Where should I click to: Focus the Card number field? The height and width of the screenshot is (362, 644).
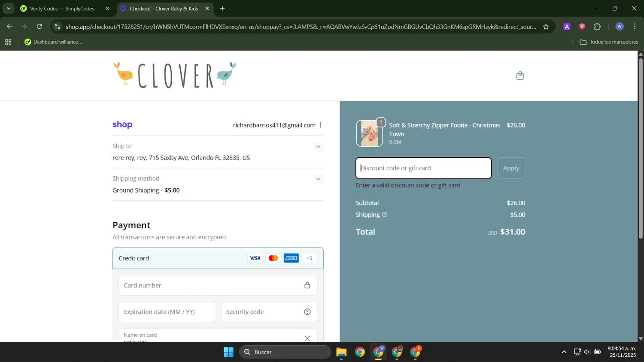tap(218, 285)
